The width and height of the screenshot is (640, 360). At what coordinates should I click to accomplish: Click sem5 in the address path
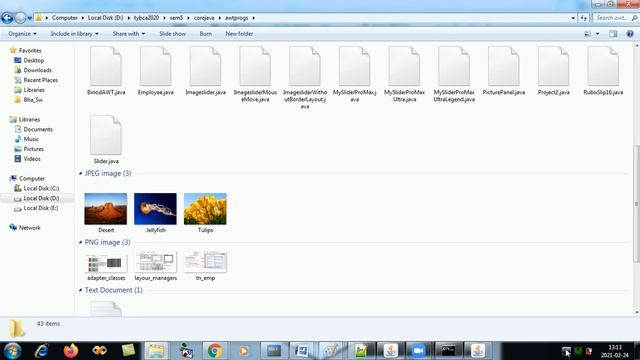pos(176,18)
